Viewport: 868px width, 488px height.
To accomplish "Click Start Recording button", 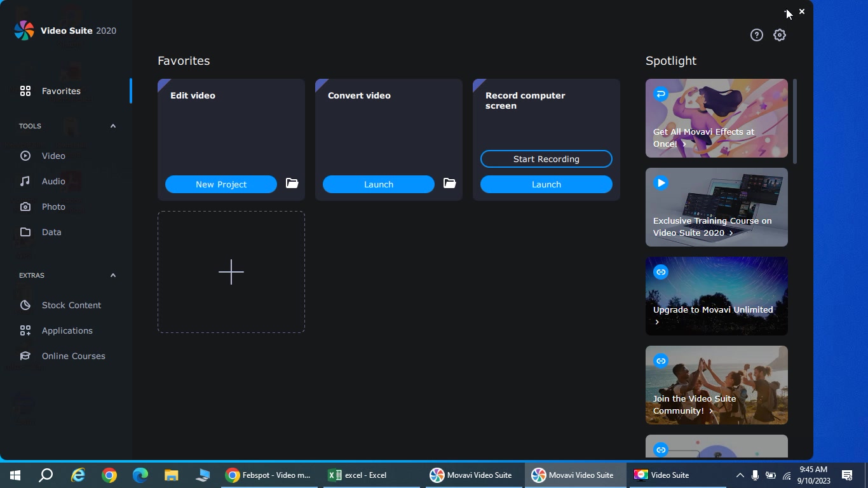I will coord(546,159).
